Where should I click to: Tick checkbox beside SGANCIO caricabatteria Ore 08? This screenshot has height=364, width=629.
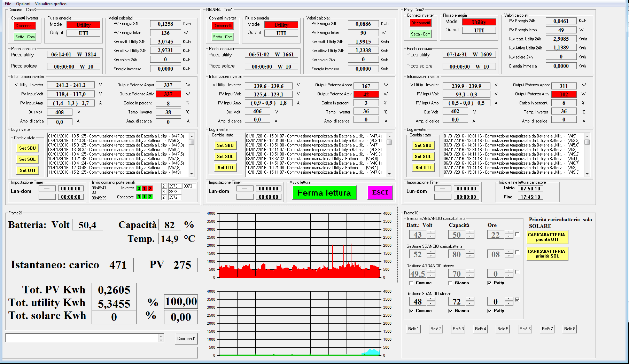click(x=517, y=252)
